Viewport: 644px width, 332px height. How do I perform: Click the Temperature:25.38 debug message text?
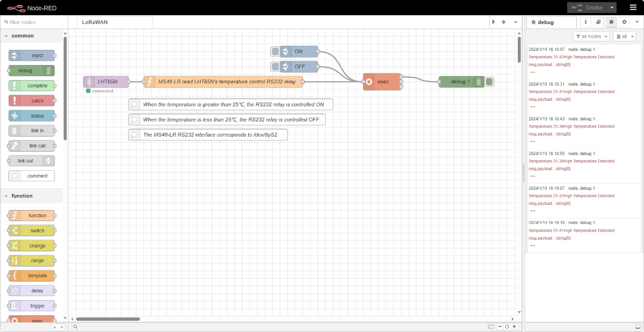[572, 127]
